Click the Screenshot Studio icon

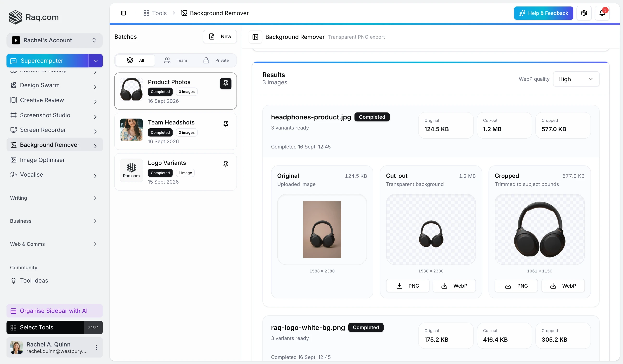pos(13,115)
